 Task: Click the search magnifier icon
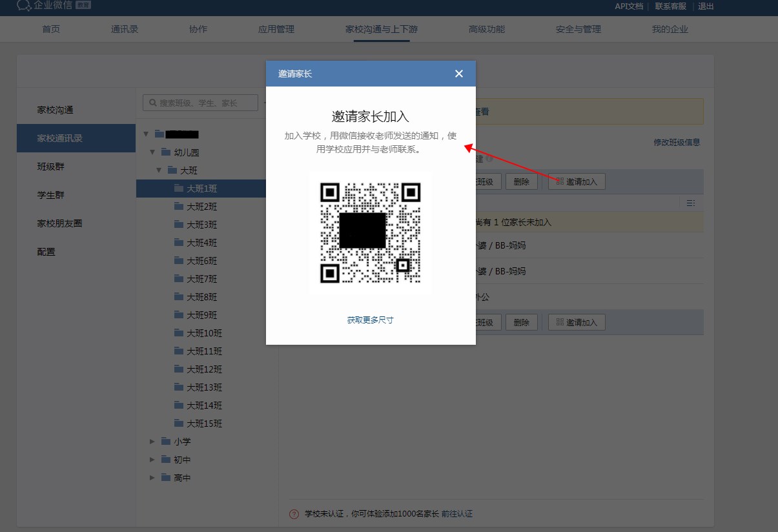(153, 103)
